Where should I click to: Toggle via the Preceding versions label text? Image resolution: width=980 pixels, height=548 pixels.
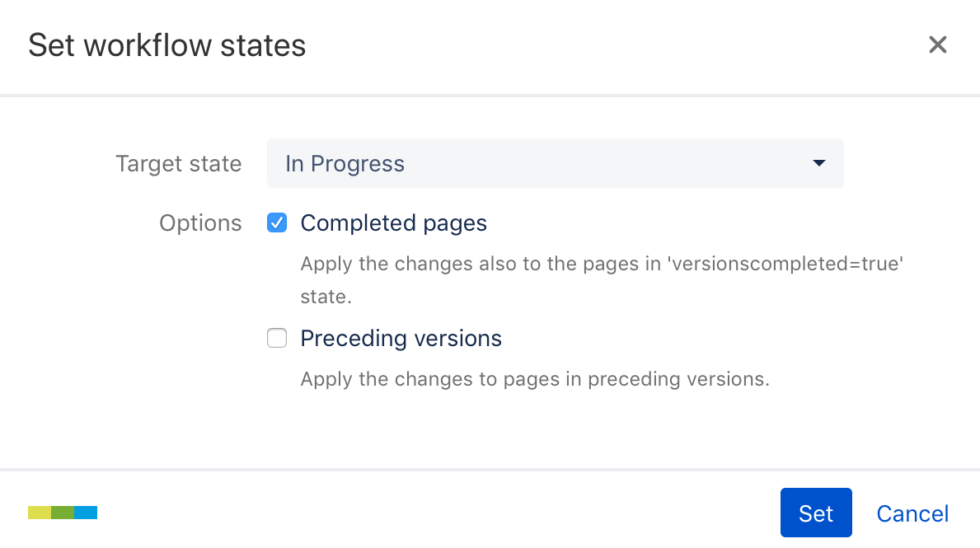(401, 339)
